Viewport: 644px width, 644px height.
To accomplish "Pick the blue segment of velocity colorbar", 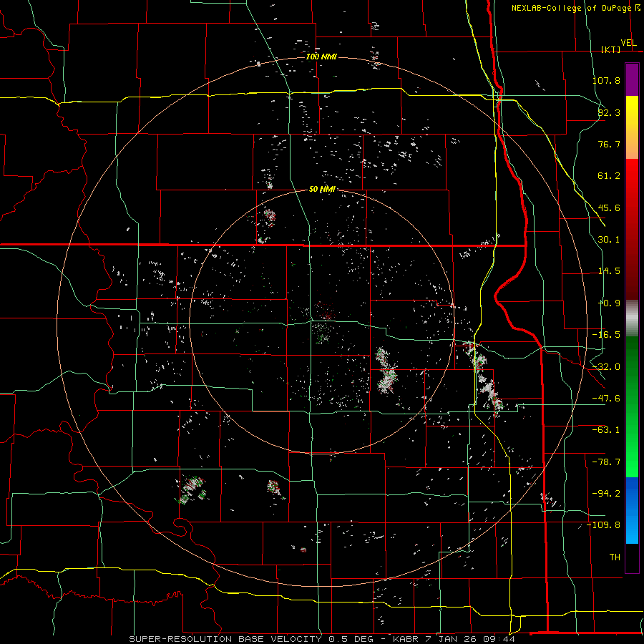I will [x=632, y=510].
